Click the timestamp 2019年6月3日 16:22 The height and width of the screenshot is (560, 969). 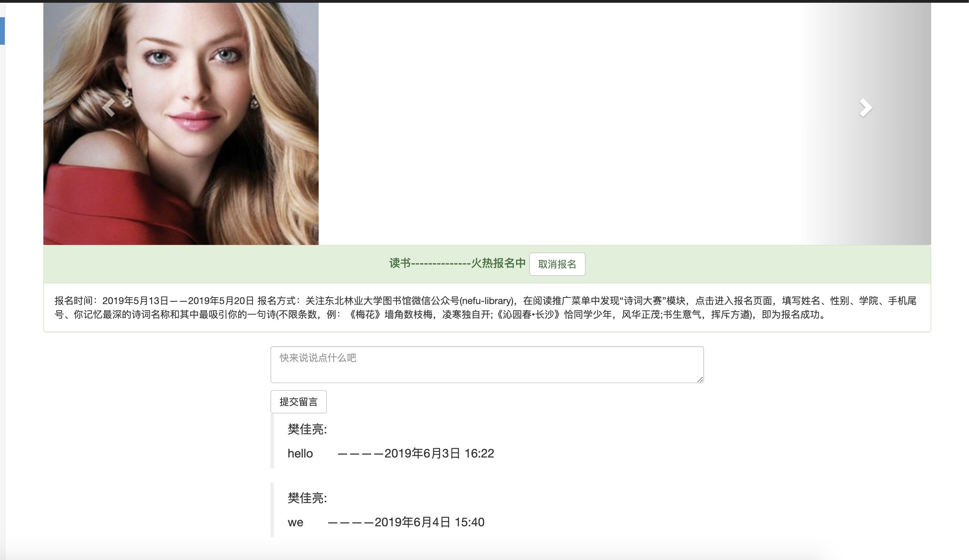click(439, 453)
